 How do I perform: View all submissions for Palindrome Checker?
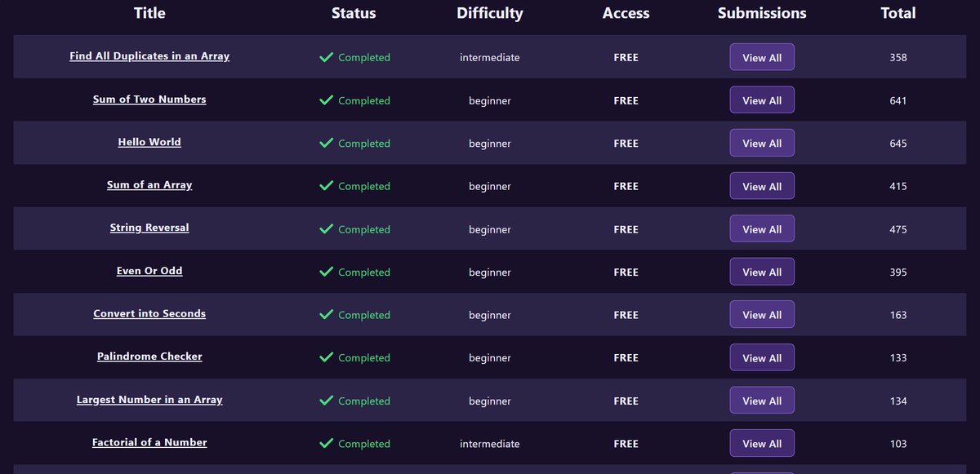pyautogui.click(x=762, y=357)
